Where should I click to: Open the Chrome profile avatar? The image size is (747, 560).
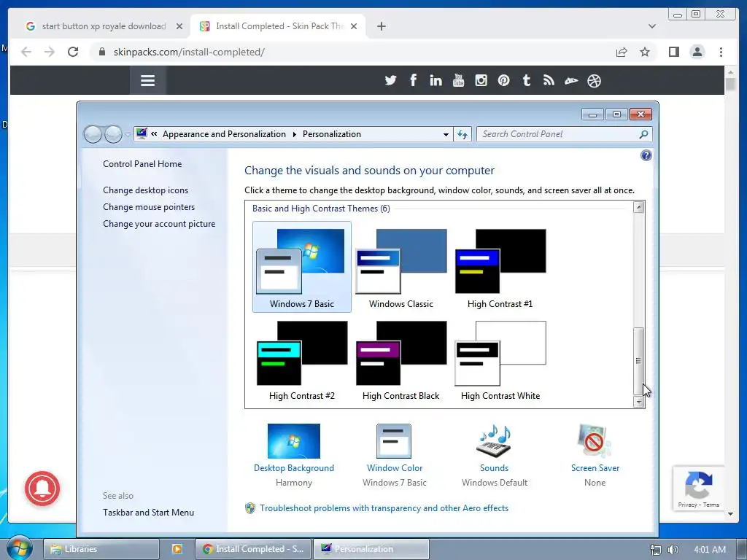click(697, 52)
